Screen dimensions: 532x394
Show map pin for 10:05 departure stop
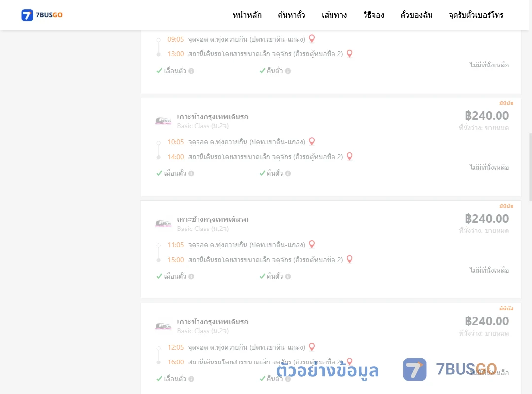pyautogui.click(x=312, y=141)
